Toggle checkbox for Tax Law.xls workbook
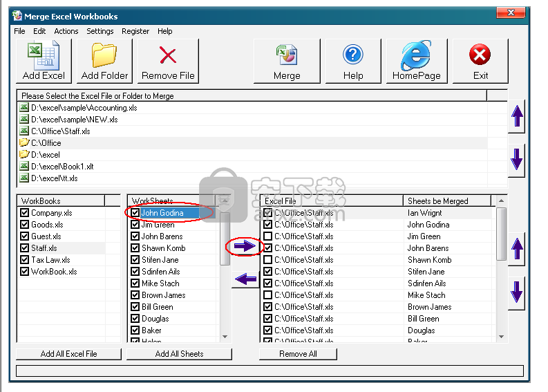 25,260
